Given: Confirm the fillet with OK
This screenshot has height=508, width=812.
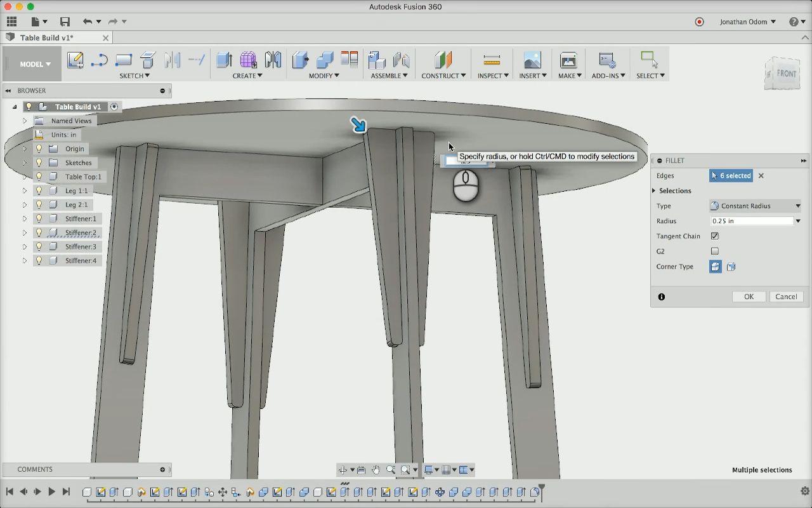Looking at the screenshot, I should (x=749, y=297).
